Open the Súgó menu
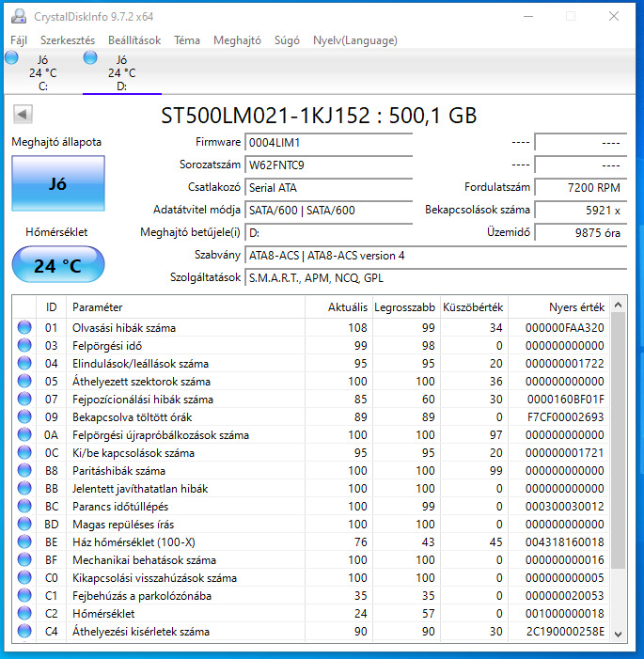 click(287, 40)
